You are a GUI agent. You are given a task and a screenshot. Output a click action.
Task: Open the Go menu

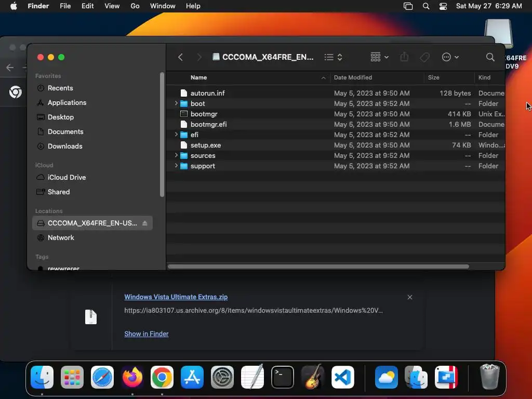click(135, 6)
